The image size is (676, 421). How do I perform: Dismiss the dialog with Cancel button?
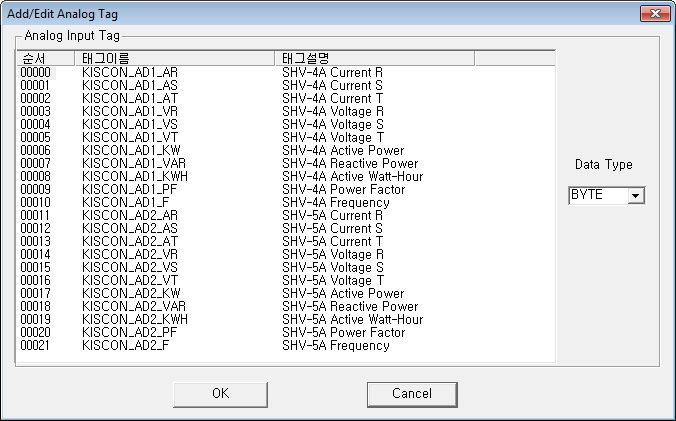click(412, 394)
